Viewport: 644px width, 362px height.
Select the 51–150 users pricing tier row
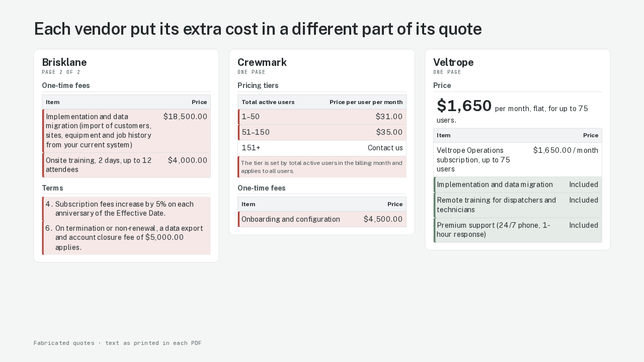point(322,132)
